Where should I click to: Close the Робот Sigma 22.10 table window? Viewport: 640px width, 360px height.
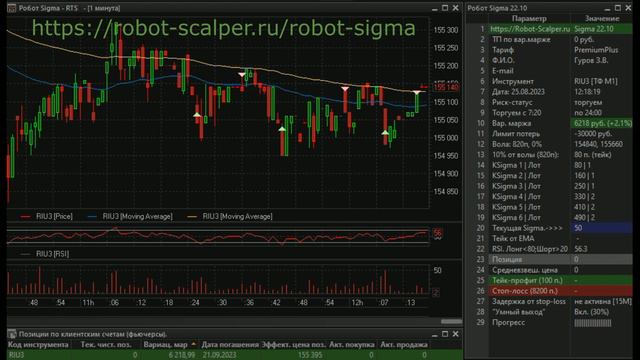tap(628, 8)
